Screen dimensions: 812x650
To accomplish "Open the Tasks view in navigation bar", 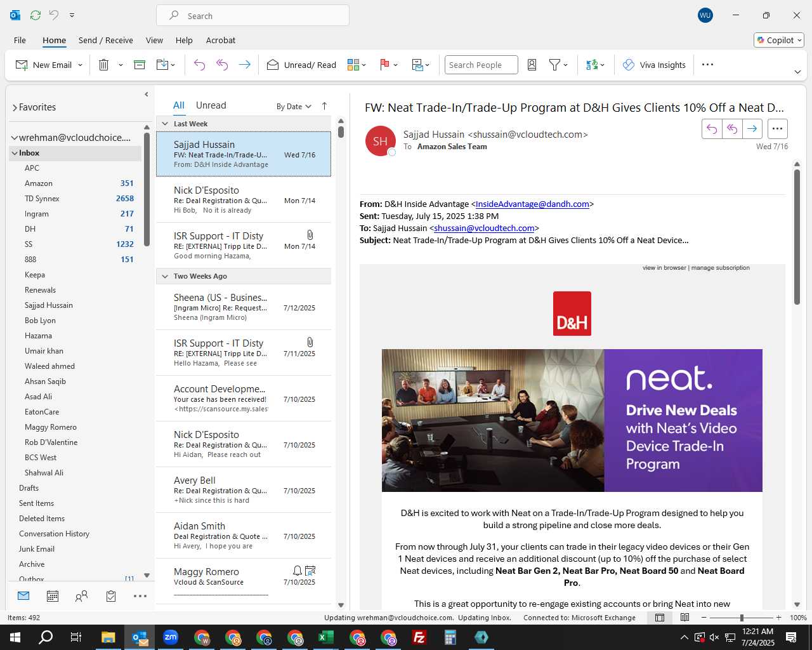I will coord(111,596).
